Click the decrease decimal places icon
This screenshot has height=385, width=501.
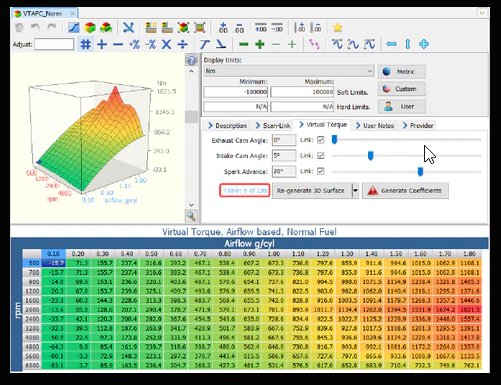tap(239, 28)
